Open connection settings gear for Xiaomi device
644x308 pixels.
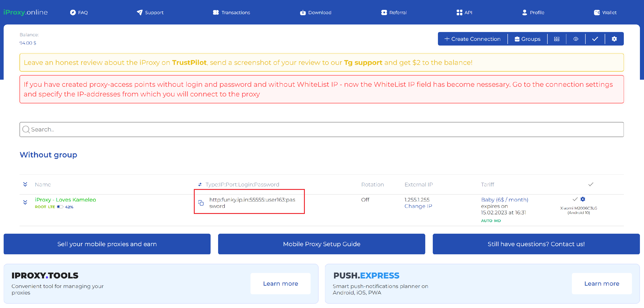(x=583, y=199)
